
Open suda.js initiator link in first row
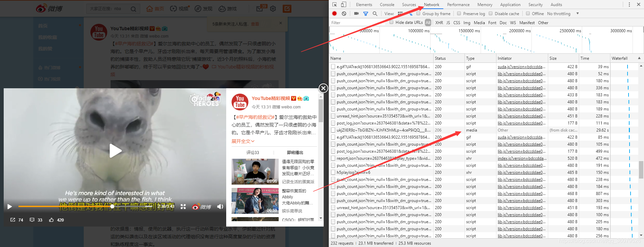tap(521, 67)
